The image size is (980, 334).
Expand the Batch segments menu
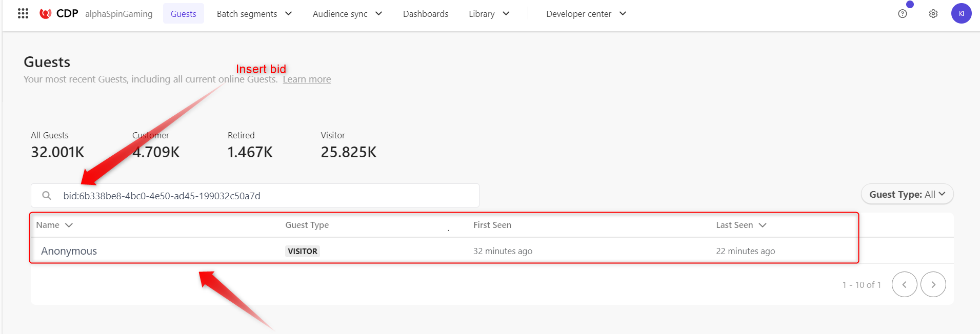tap(254, 14)
